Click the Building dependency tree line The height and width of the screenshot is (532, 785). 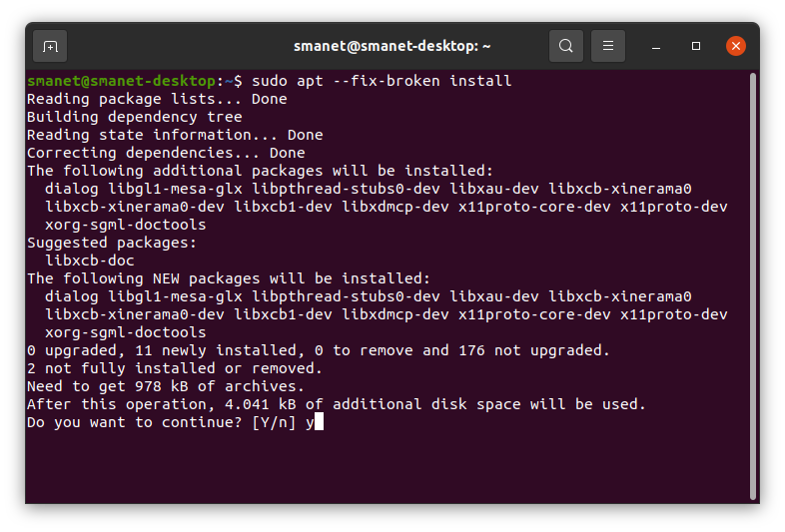(135, 117)
